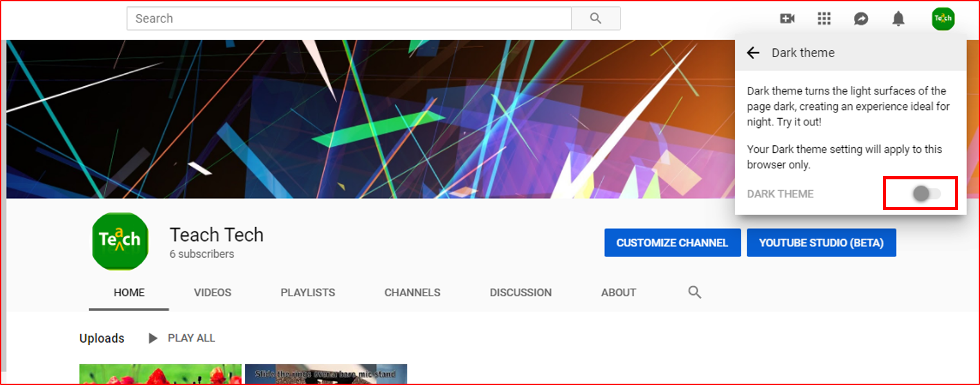Screen dimensions: 980x385
Task: Switch to the Videos tab
Action: click(212, 292)
